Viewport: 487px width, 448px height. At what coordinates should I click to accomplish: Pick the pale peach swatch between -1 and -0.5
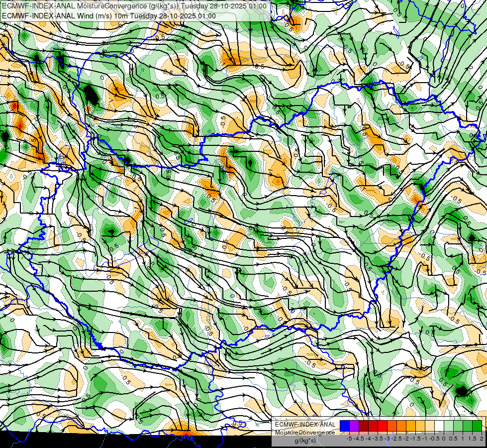430,426
